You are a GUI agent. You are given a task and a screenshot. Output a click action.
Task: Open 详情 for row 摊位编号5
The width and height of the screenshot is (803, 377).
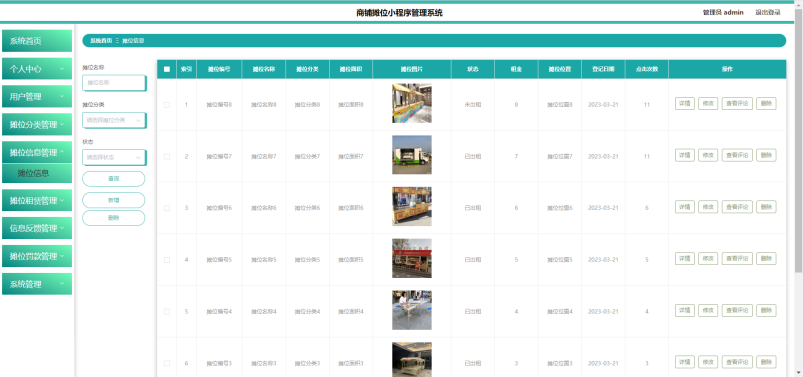(685, 259)
